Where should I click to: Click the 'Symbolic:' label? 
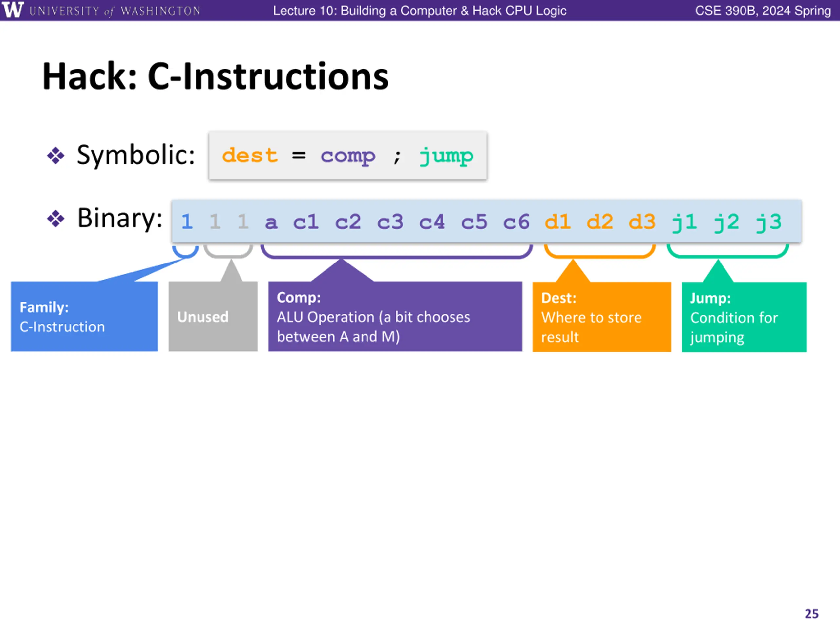pyautogui.click(x=136, y=155)
